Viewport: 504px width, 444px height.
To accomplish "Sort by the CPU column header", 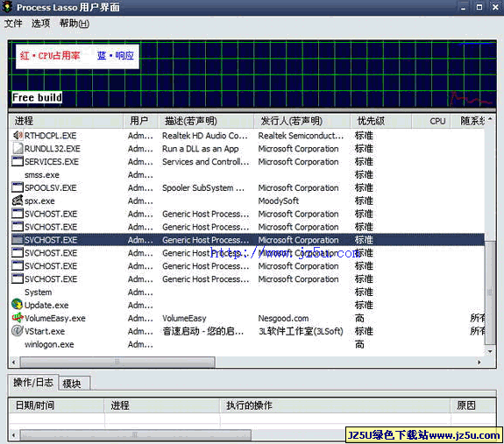I will 431,121.
